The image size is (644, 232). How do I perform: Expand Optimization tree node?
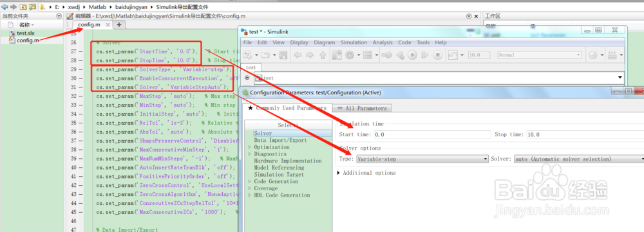coord(250,147)
